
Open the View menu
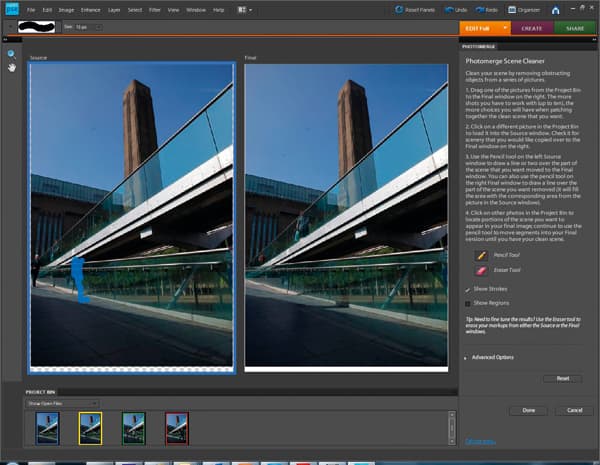coord(173,10)
